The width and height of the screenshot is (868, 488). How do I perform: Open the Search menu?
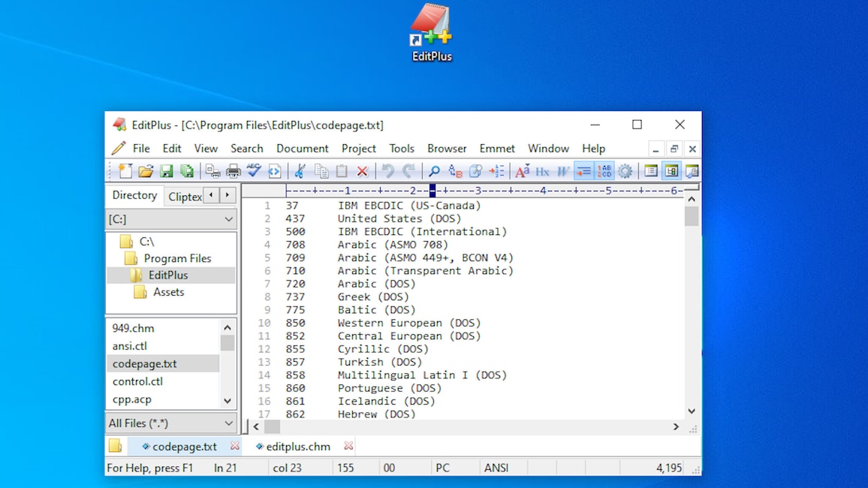(x=247, y=149)
